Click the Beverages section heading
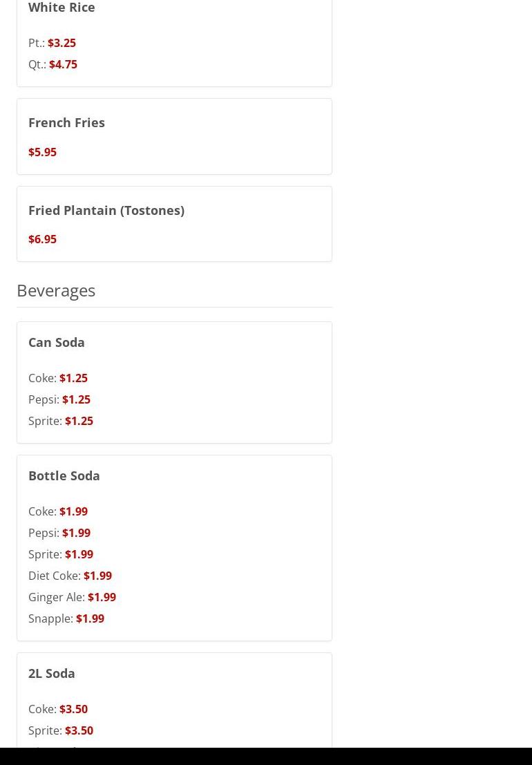532x765 pixels. (56, 290)
